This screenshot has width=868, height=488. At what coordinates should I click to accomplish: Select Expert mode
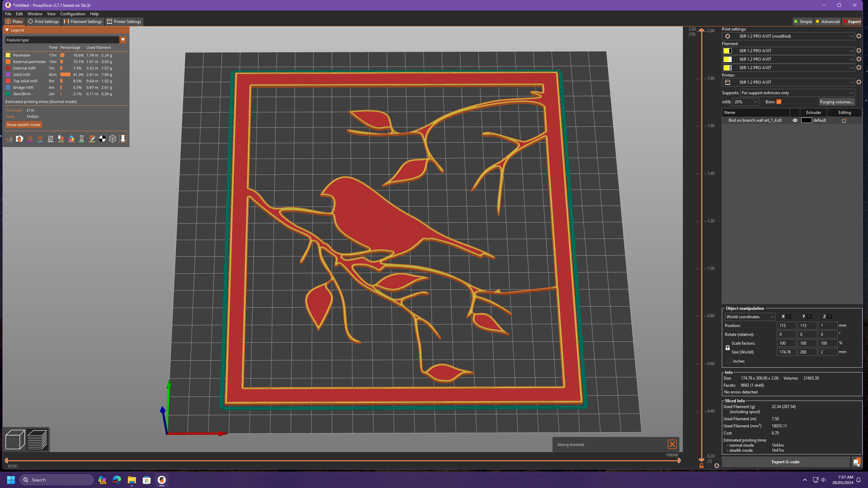pos(852,21)
